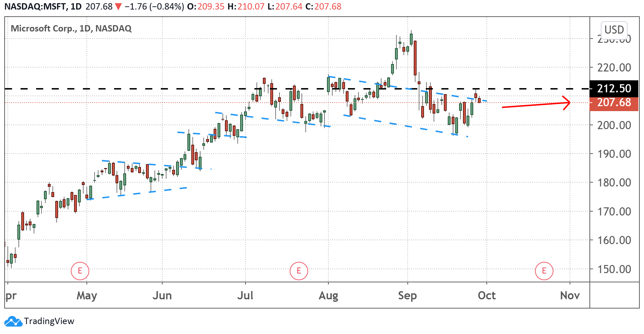Viewport: 644px width, 334px height.
Task: Click the high value 210.07 in header
Action: coord(251,7)
